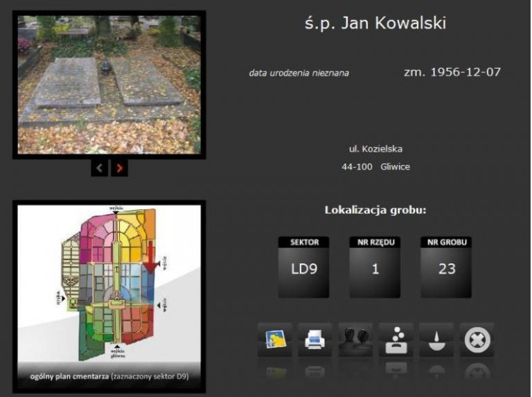Click the red arrow marker on map

tap(151, 257)
